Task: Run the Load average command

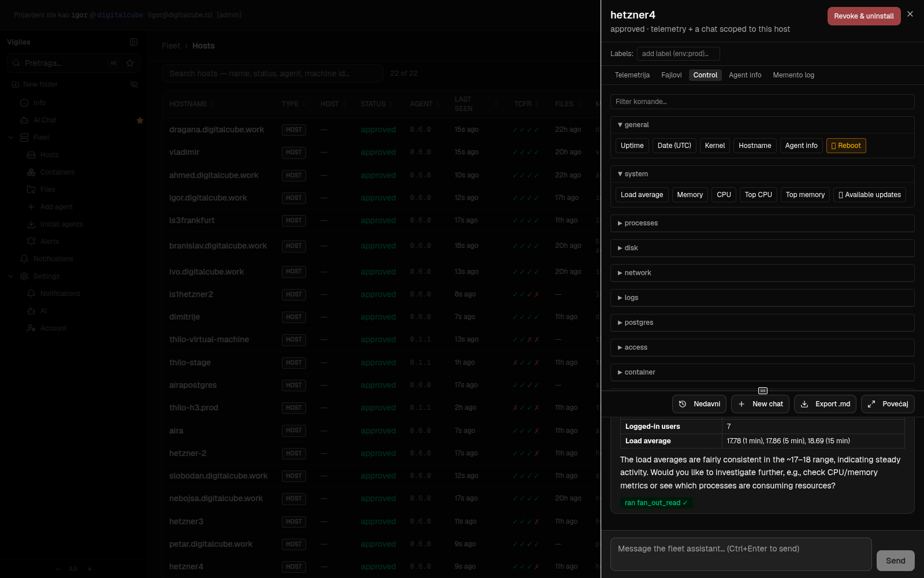Action: pos(642,195)
